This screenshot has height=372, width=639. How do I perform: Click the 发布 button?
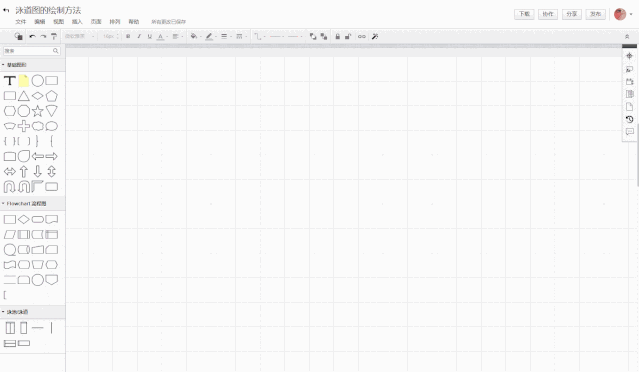[595, 14]
